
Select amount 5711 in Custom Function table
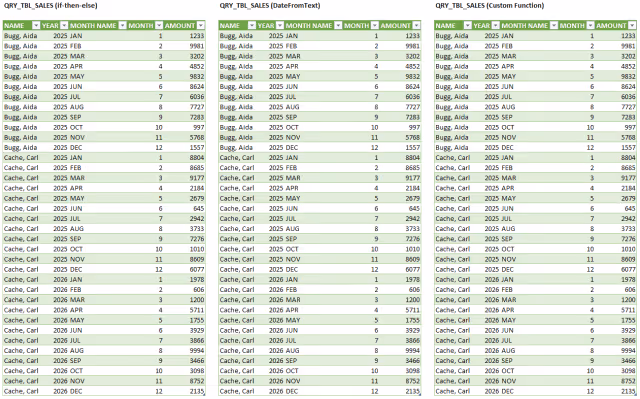(628, 310)
